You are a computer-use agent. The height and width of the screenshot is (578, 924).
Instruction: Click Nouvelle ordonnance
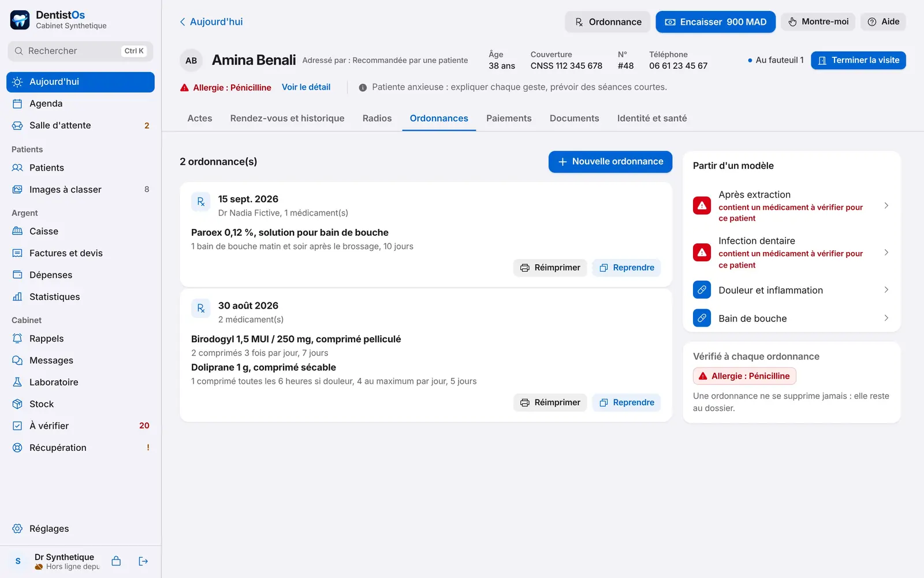tap(610, 162)
